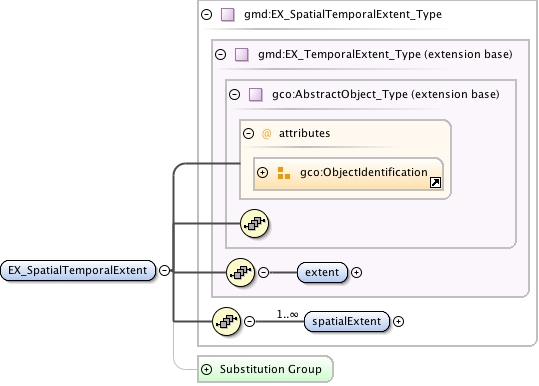Collapse the gmd:EX_SpatialTemporalExtent_Type box

pyautogui.click(x=207, y=14)
